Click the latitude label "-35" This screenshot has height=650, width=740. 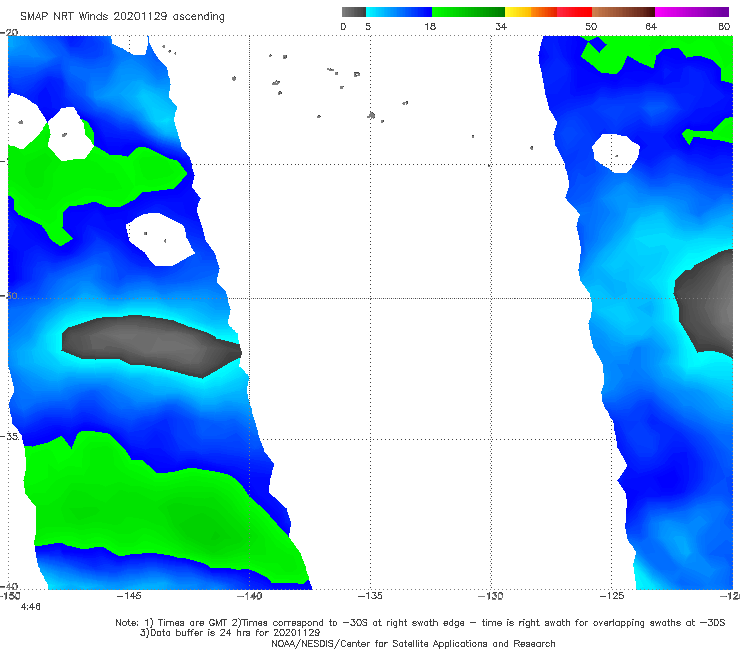[x=9, y=436]
